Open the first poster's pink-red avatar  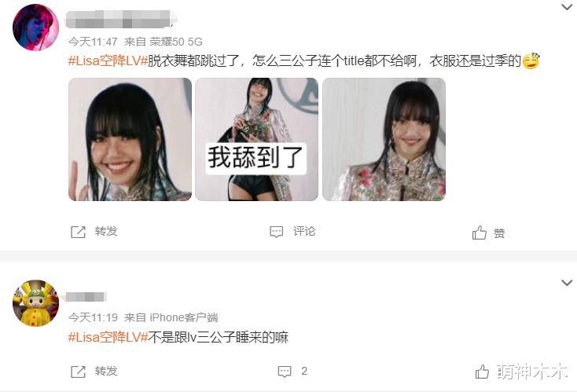pyautogui.click(x=35, y=27)
